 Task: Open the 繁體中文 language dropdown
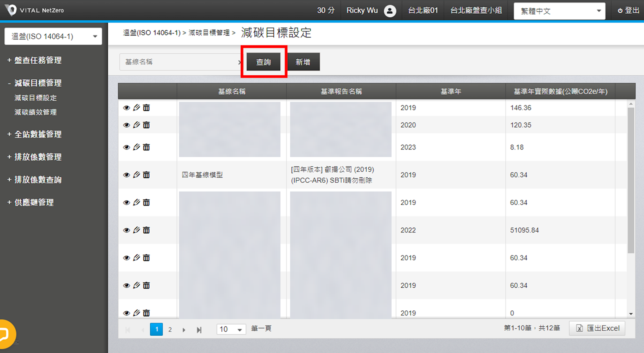tap(559, 11)
